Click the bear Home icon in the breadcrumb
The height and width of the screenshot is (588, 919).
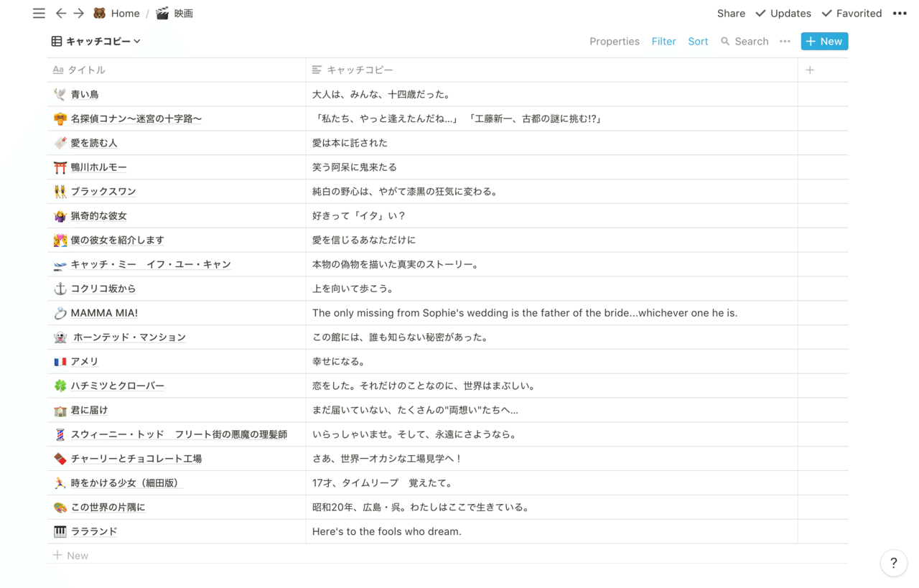pyautogui.click(x=100, y=13)
